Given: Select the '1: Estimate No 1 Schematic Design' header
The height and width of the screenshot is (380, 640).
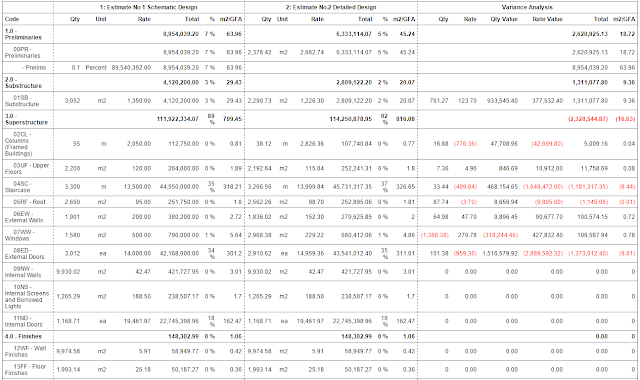Looking at the screenshot, I should pos(149,7).
